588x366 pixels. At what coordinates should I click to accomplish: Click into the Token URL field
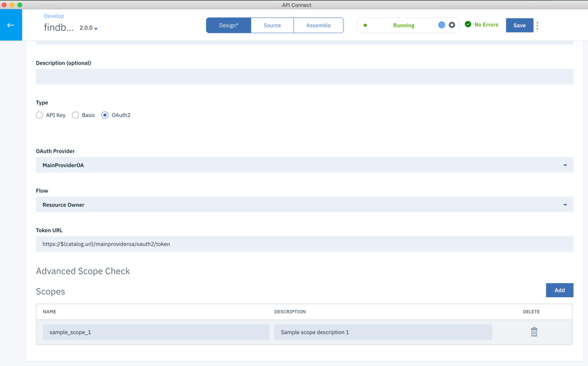pos(304,244)
